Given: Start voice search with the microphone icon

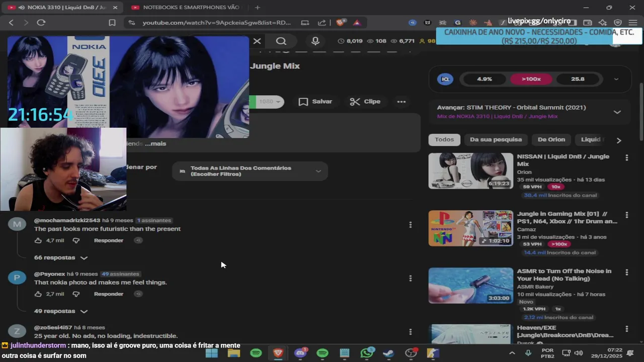Looking at the screenshot, I should coord(315,41).
